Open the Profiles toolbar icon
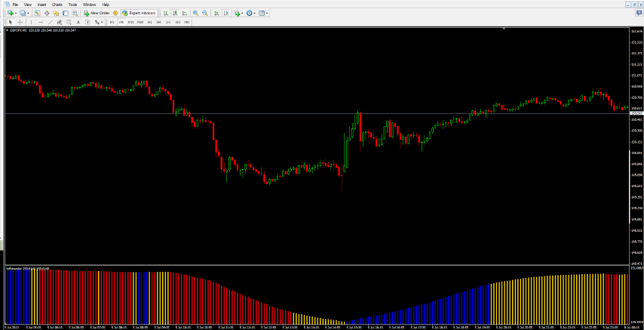 point(23,13)
